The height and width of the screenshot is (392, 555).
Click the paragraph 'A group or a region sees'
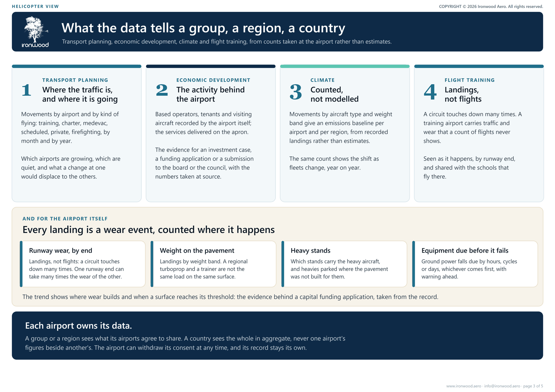tap(185, 343)
